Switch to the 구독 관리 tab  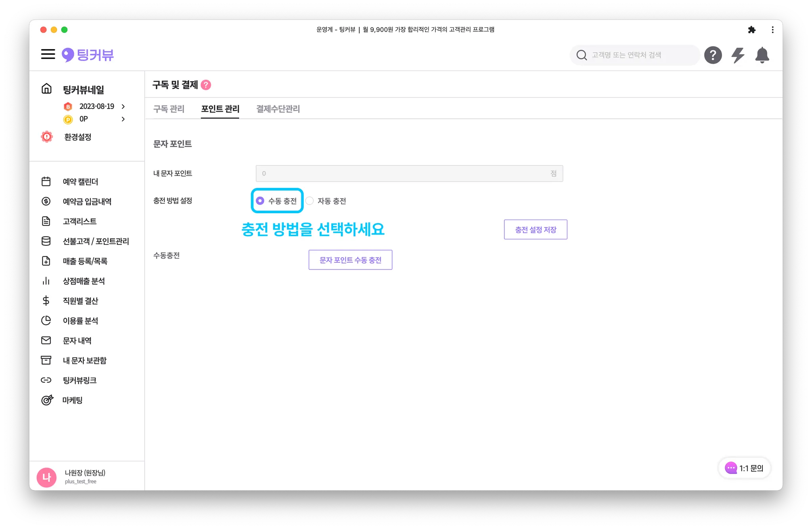169,109
